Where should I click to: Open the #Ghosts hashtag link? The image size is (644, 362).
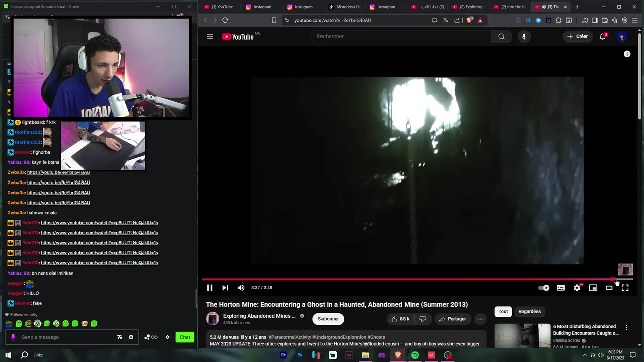[376, 337]
